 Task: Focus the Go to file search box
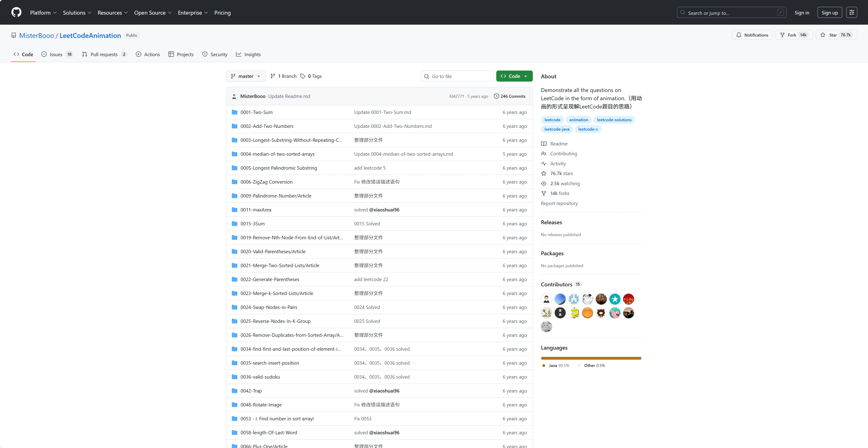click(457, 76)
